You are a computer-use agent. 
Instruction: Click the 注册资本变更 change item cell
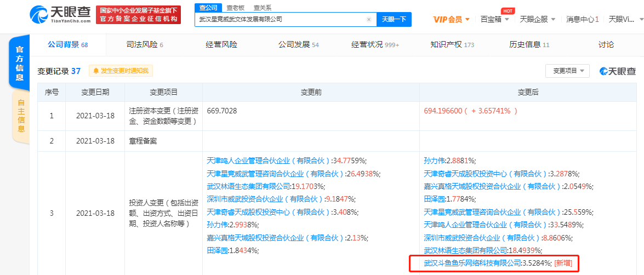tap(164, 116)
